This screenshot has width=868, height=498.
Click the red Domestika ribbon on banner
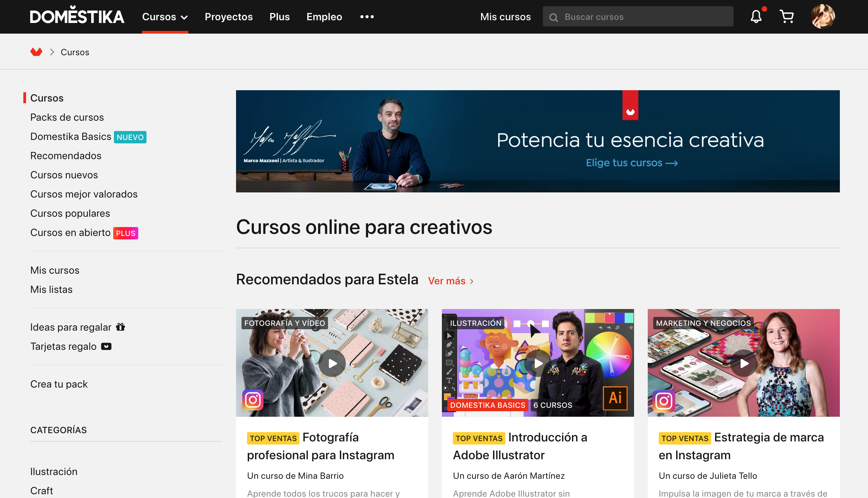(630, 105)
